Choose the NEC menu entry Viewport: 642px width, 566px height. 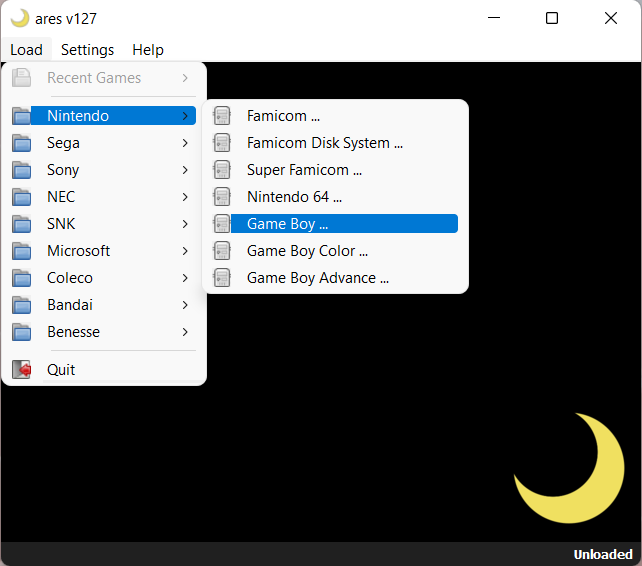(x=104, y=197)
